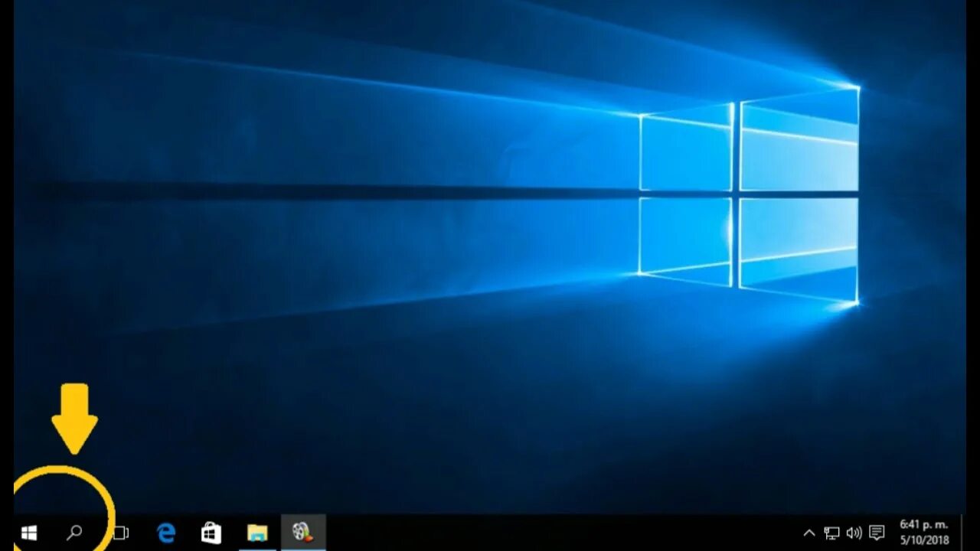Open the Windows Start menu
The image size is (980, 551).
click(29, 533)
